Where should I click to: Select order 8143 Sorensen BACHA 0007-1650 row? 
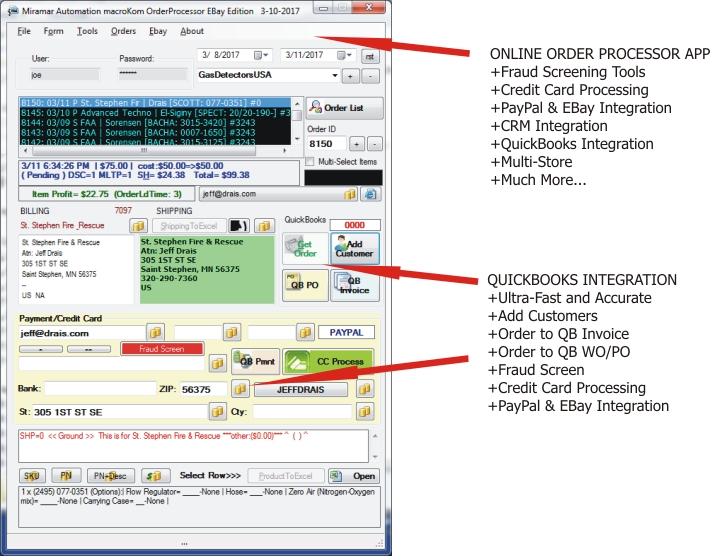(x=155, y=133)
